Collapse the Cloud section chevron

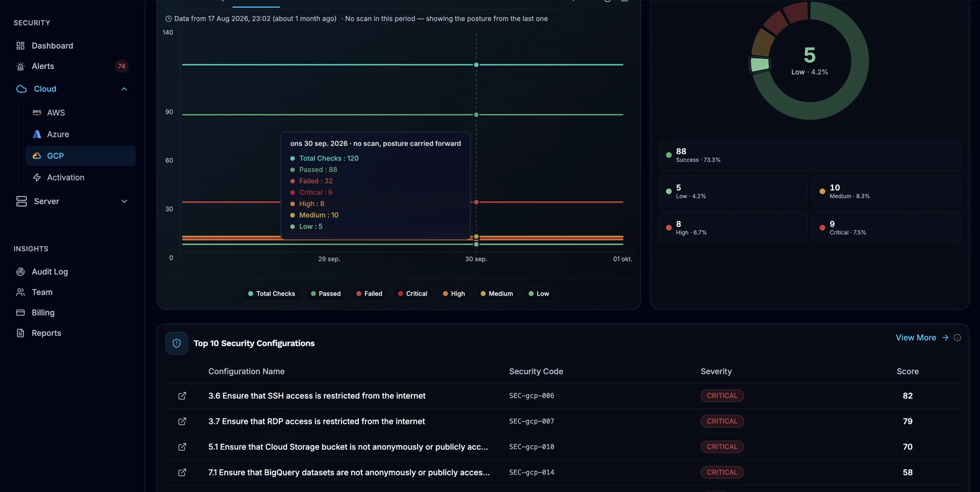[x=124, y=89]
